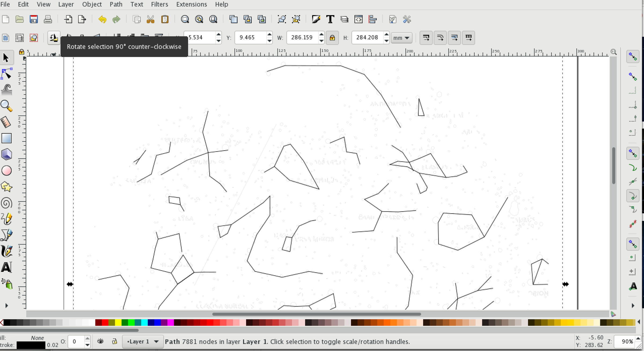Select the Calligraphy tool

(x=6, y=251)
